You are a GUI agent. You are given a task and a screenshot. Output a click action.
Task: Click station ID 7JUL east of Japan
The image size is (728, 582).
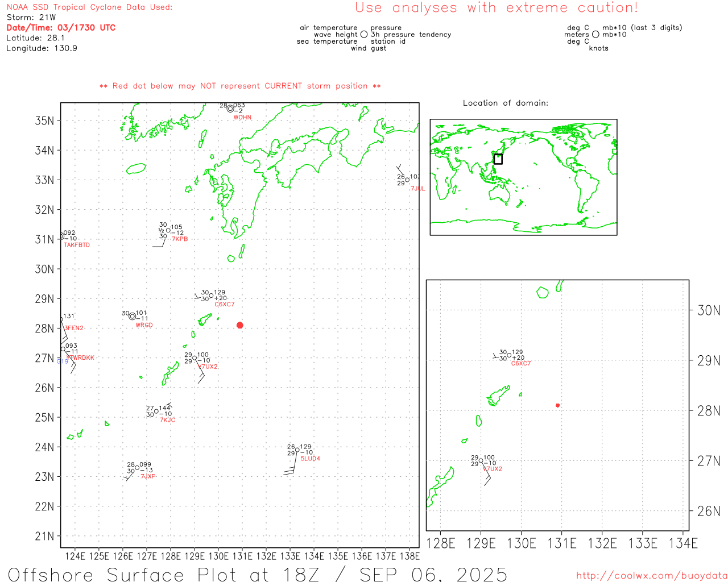pos(418,189)
